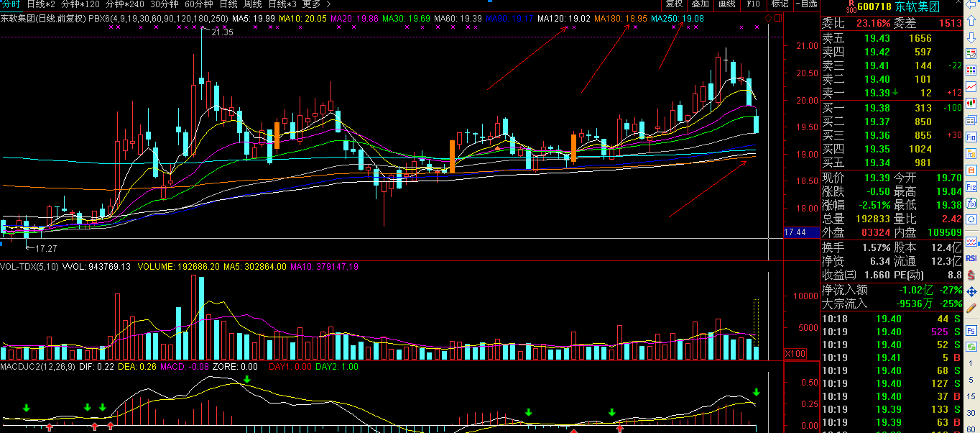The image size is (980, 433).
Task: Select the 60-minute period at sidebar bottom
Action: click(971, 429)
